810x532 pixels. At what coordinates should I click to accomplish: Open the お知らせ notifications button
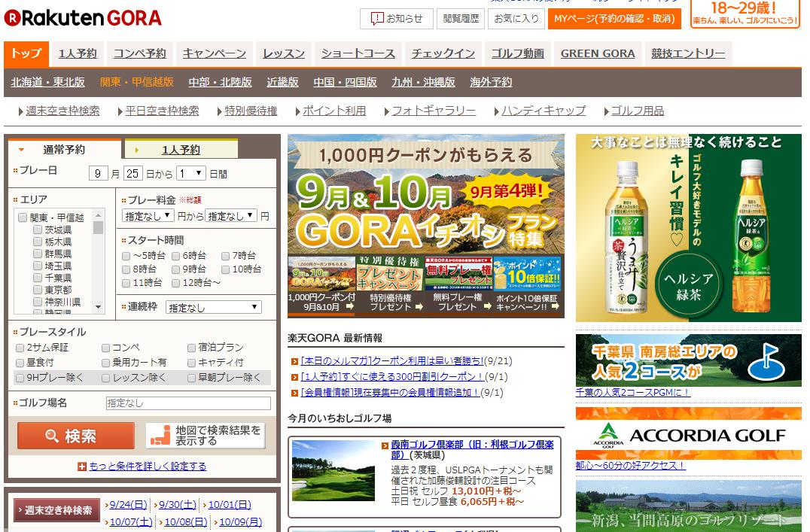396,19
